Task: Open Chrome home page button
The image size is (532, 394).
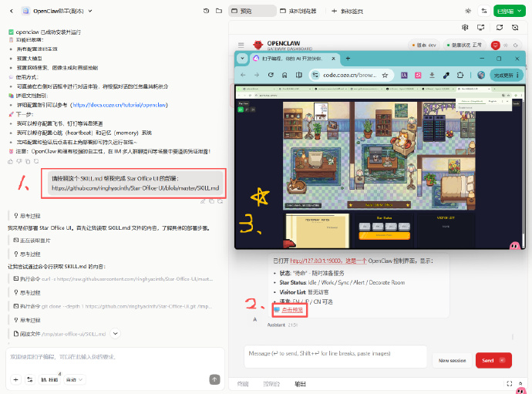Action: (285, 75)
